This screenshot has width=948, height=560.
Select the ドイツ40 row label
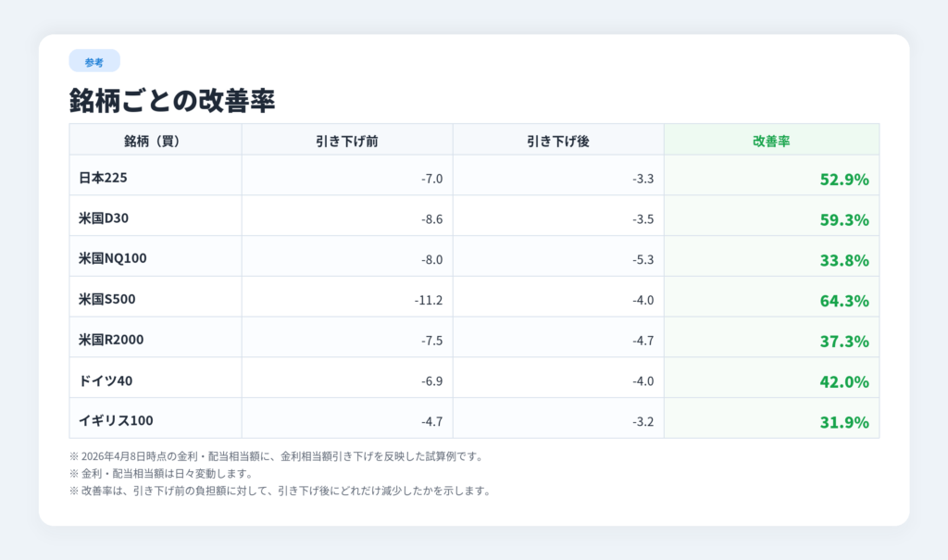click(106, 380)
